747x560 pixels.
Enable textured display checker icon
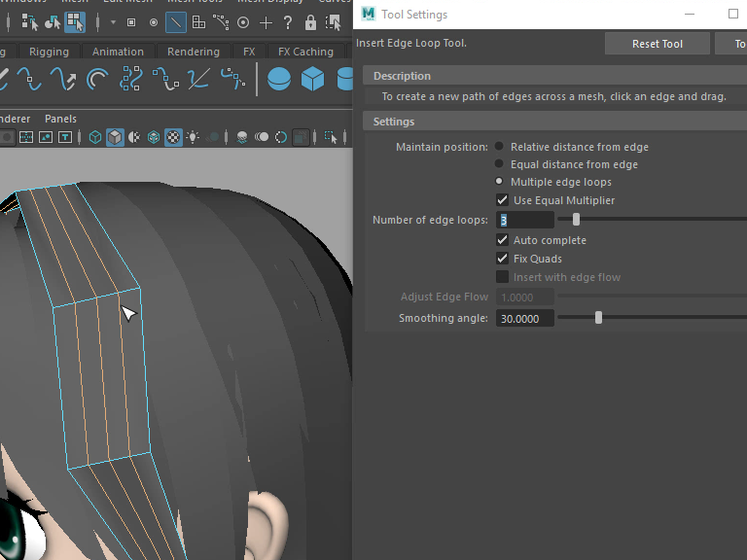[x=173, y=137]
